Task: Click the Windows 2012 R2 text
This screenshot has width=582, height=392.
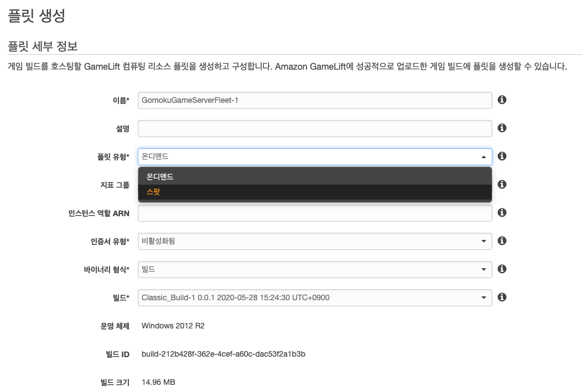Action: (173, 326)
